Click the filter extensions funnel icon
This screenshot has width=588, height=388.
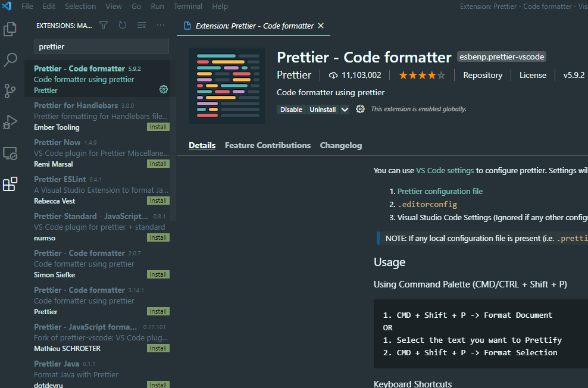point(104,25)
